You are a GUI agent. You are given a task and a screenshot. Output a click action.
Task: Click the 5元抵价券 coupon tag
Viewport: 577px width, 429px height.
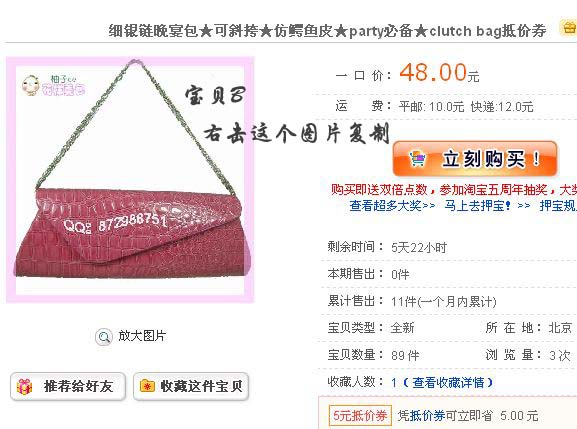[x=360, y=416]
